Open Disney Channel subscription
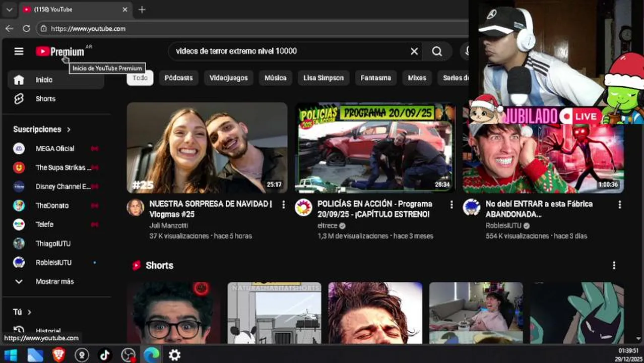This screenshot has height=363, width=644. point(55,187)
